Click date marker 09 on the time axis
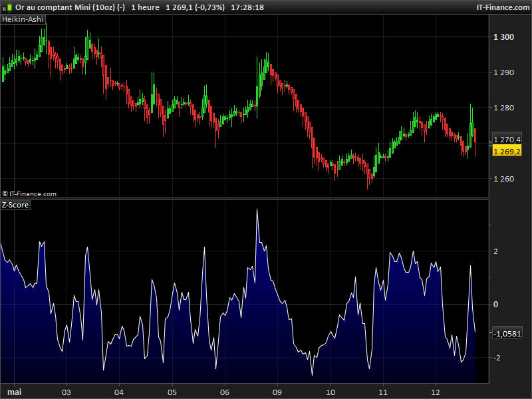The image size is (532, 399). [x=277, y=391]
